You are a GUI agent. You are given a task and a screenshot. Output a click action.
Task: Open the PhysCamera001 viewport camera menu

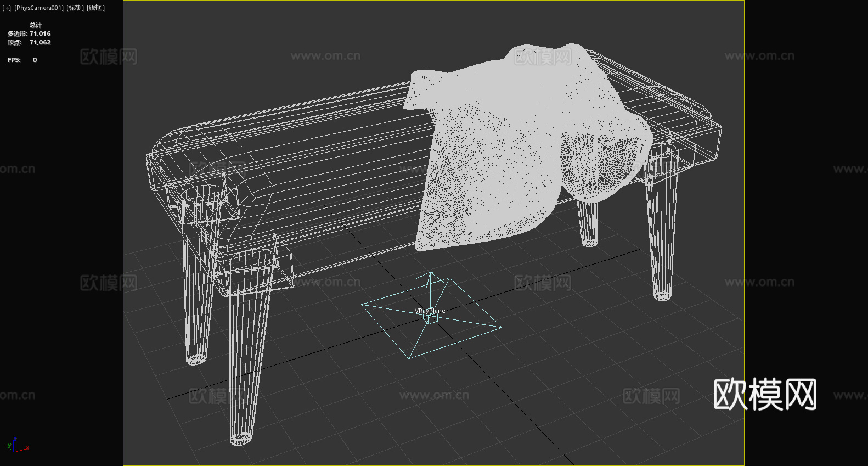(39, 8)
